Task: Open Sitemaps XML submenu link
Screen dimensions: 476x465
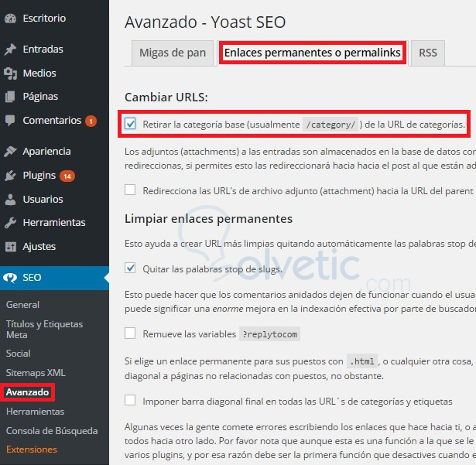Action: (36, 373)
